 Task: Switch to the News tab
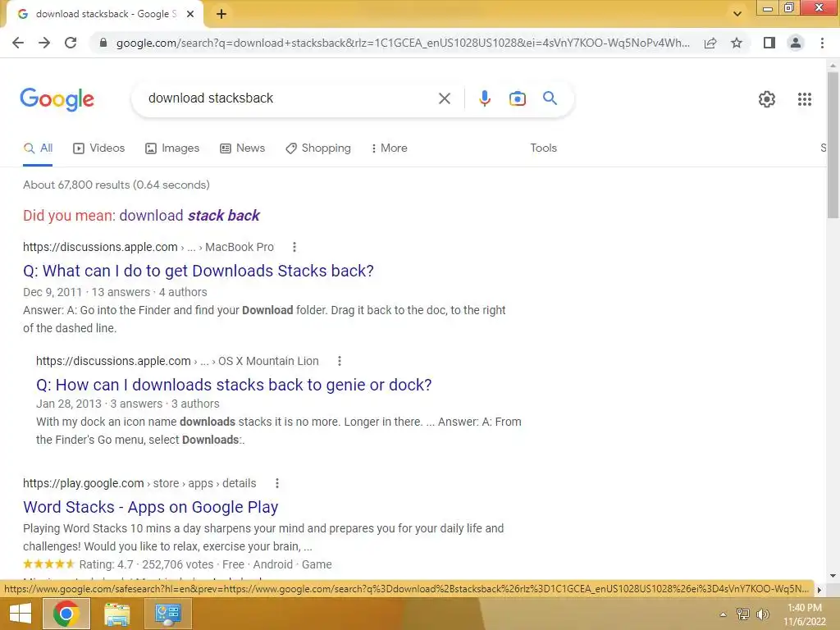[x=243, y=148]
